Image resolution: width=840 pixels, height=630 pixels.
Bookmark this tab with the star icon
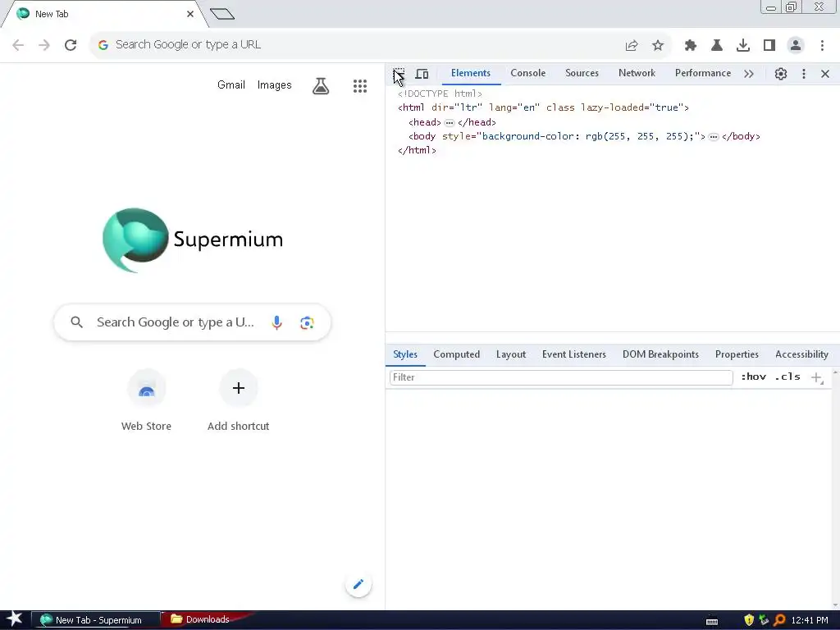coord(658,46)
